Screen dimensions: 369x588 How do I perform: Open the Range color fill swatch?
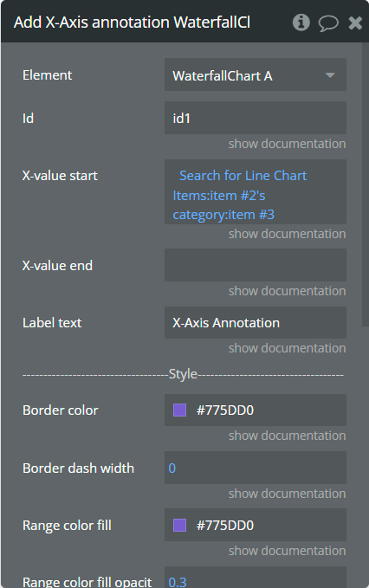179,525
